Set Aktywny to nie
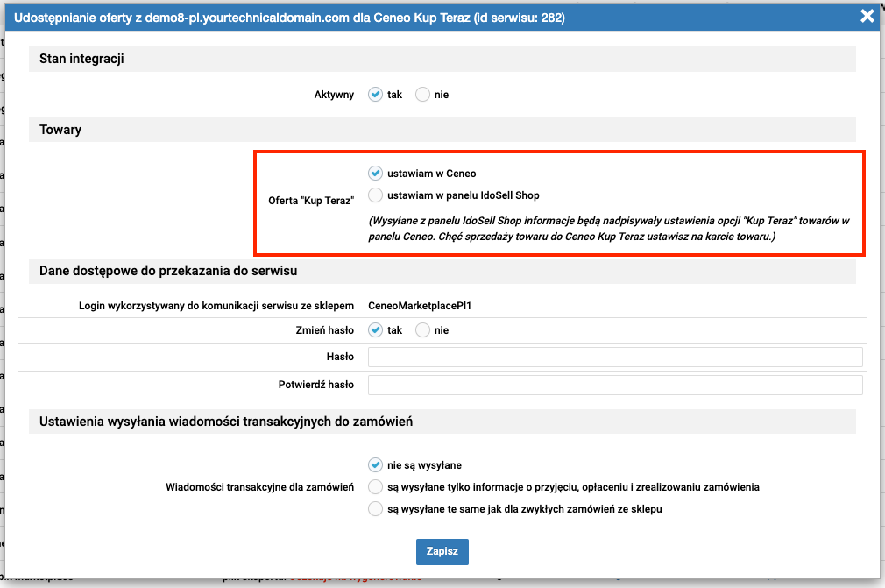Screen dimensions: 885x588 (422, 95)
